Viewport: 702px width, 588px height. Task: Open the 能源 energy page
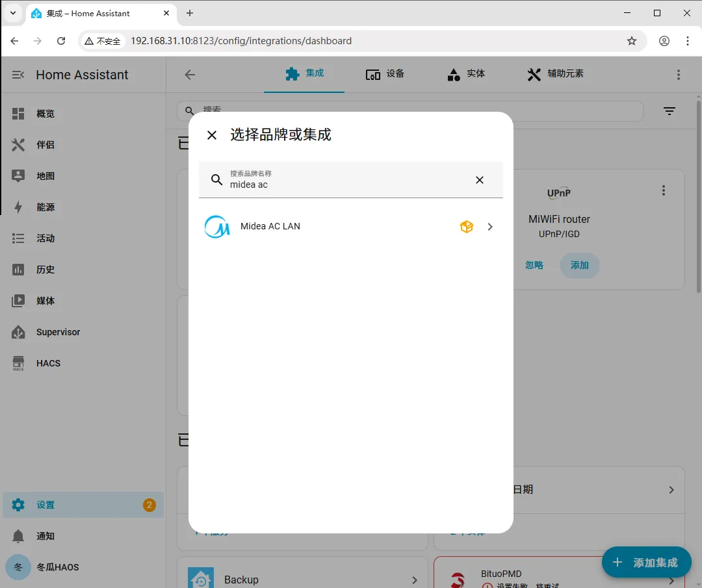[x=83, y=207]
